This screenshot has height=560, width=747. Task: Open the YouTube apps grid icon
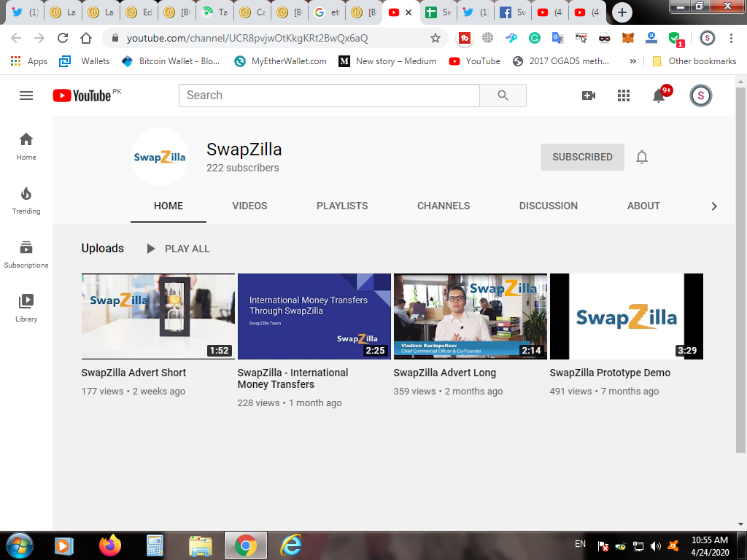tap(624, 96)
